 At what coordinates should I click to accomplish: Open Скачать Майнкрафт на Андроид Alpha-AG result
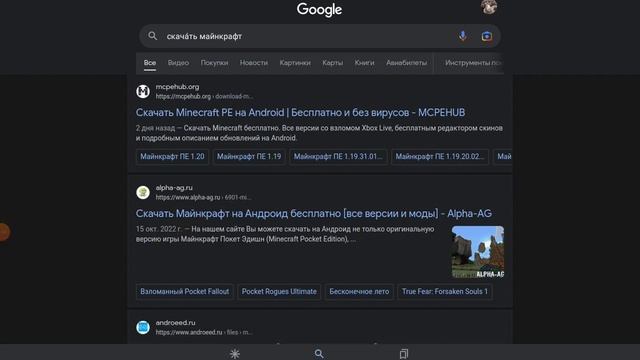tap(314, 213)
